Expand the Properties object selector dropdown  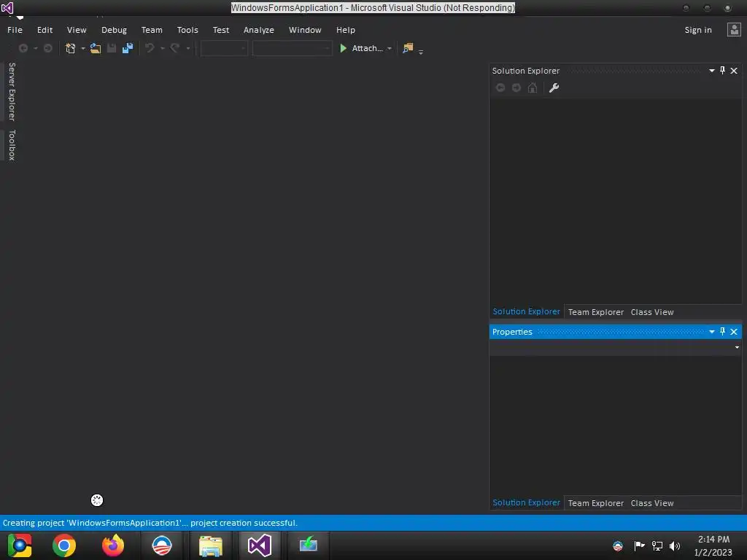[737, 347]
